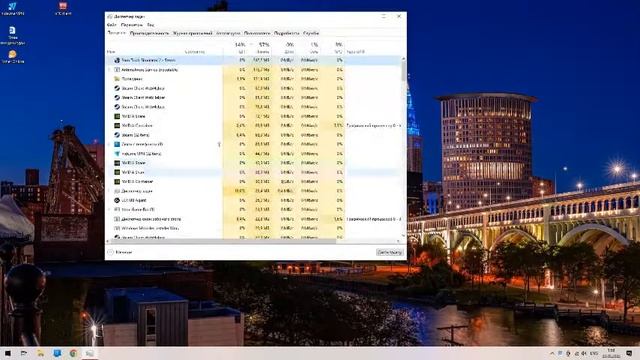
Task: Switch to the Автозагрузка tab
Action: (228, 33)
